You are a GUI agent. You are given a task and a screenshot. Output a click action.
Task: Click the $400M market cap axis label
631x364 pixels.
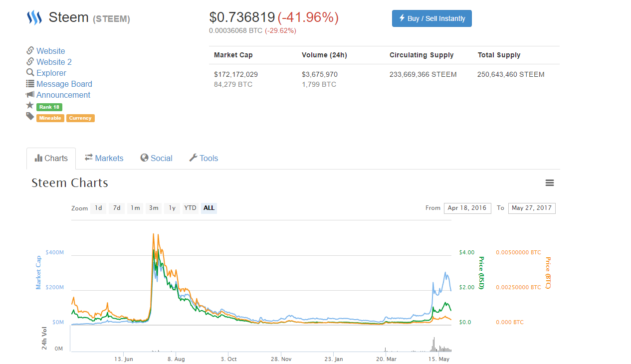pos(54,252)
